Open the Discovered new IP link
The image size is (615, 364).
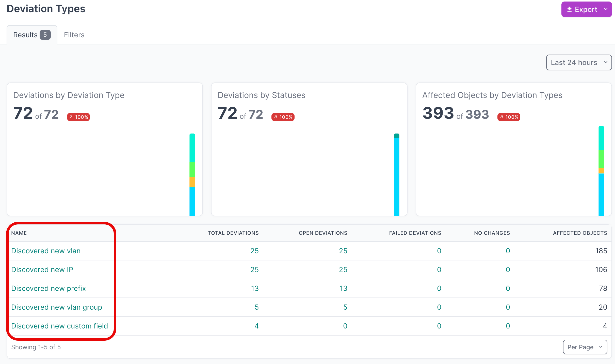pos(42,270)
